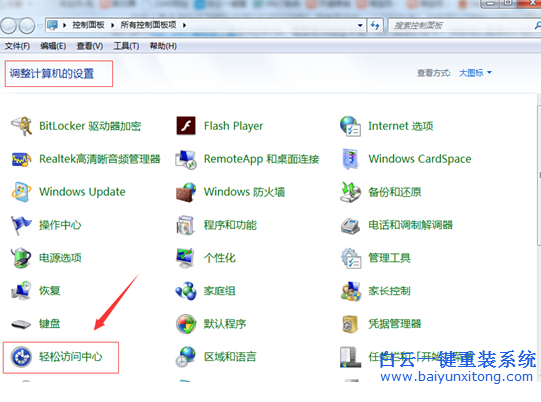Click 凭据管理器 text label
The image size is (541, 402).
click(x=395, y=324)
